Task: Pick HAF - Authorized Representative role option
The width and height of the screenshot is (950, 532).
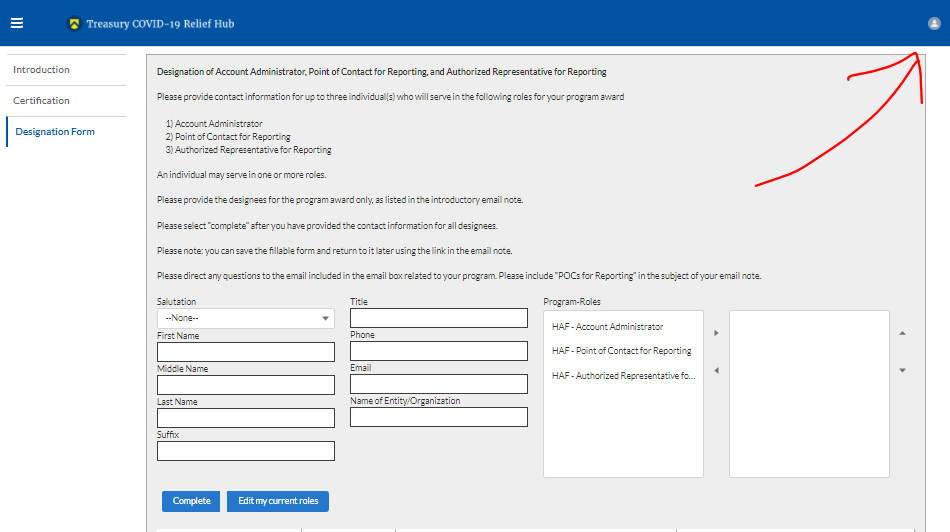Action: tap(623, 376)
